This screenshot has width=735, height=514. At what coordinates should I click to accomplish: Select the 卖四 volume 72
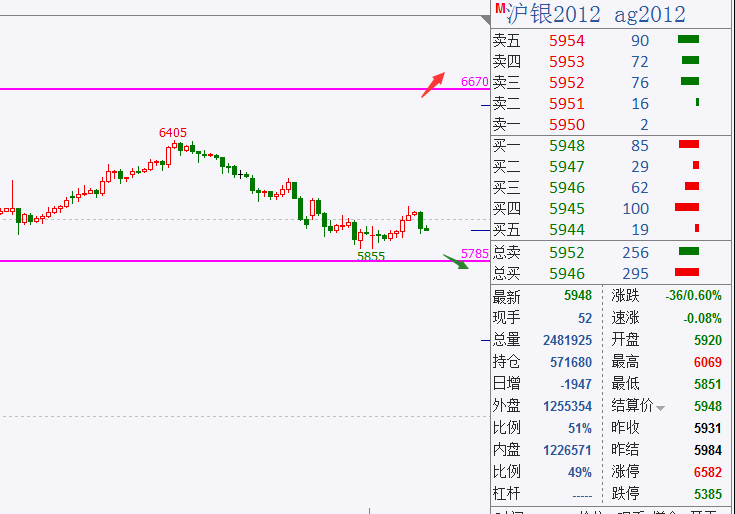(x=640, y=62)
